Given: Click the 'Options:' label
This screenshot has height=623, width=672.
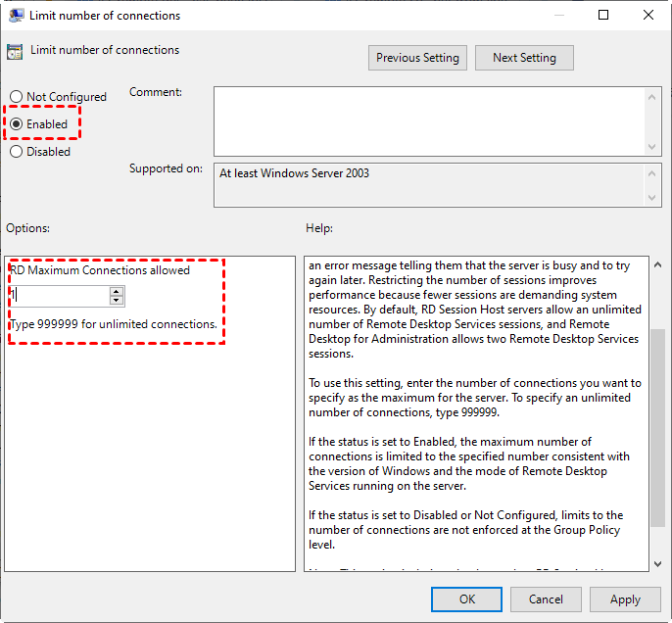Looking at the screenshot, I should click(x=27, y=228).
